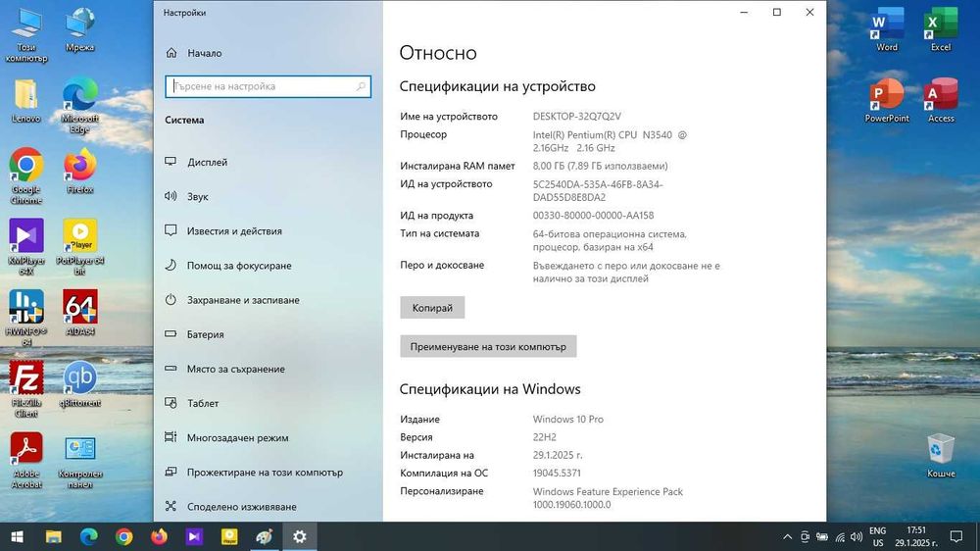Open PotPlayer from the taskbar

(x=229, y=536)
